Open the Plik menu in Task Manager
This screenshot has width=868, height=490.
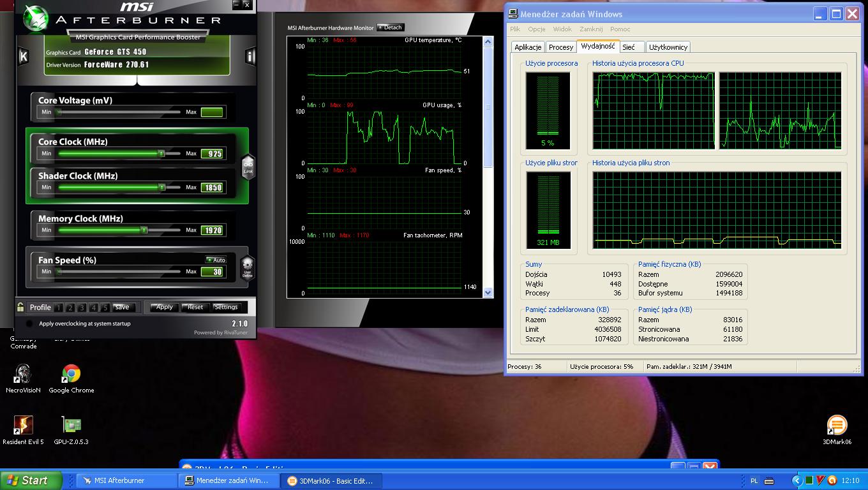tap(515, 29)
